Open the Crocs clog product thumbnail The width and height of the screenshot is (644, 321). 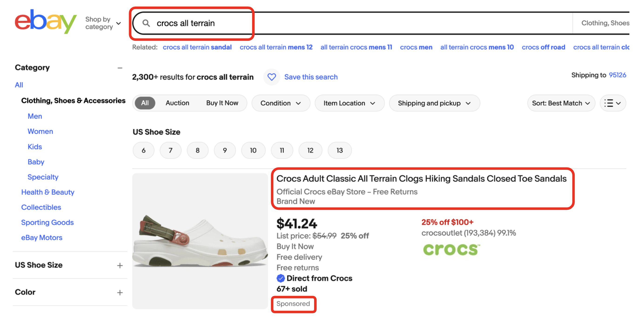pos(200,241)
